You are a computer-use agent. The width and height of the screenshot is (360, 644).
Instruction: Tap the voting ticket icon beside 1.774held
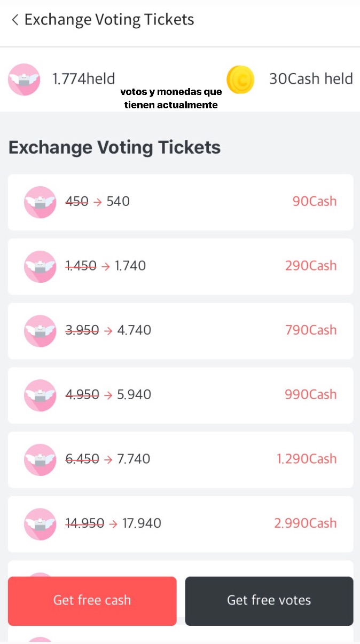click(24, 79)
